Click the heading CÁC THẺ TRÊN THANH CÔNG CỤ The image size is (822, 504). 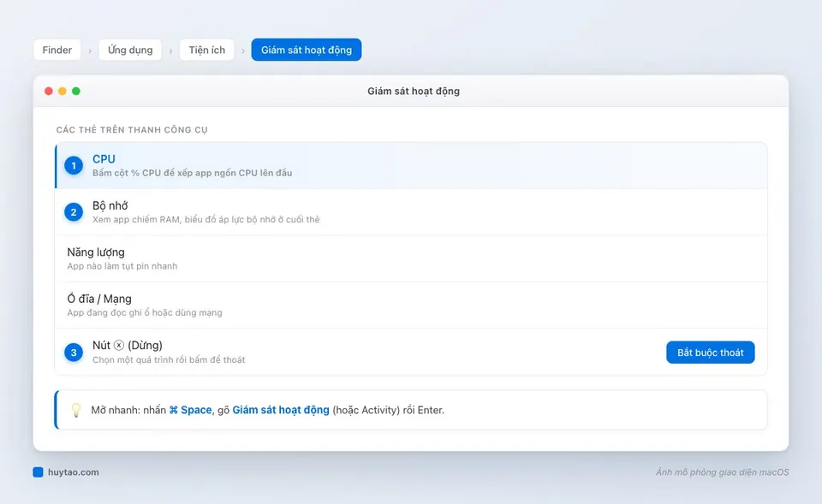click(x=132, y=129)
